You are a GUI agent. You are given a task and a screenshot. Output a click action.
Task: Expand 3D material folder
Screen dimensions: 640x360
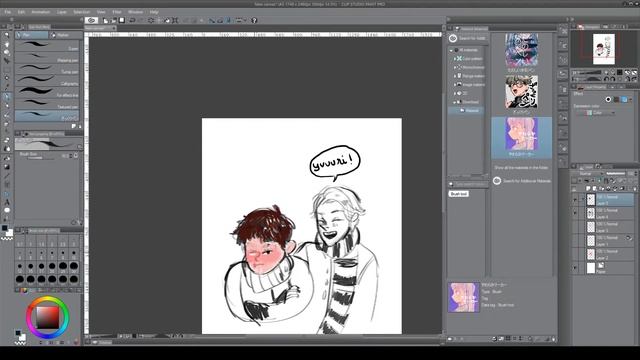point(455,93)
